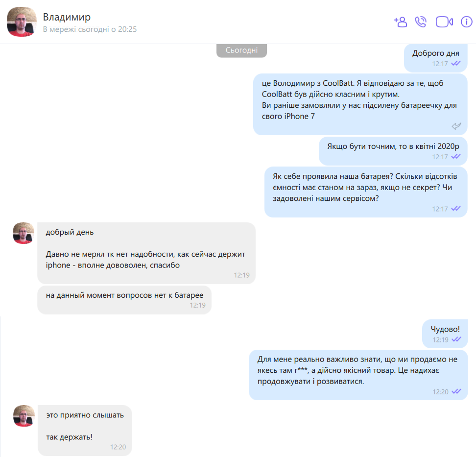The image size is (476, 457).
Task: Start a voice call with Владимир
Action: [421, 22]
